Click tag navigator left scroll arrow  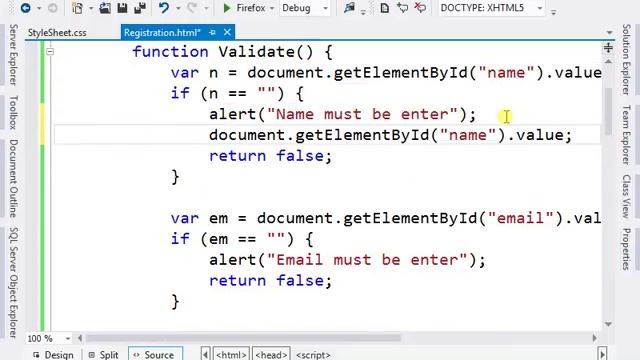coord(206,354)
